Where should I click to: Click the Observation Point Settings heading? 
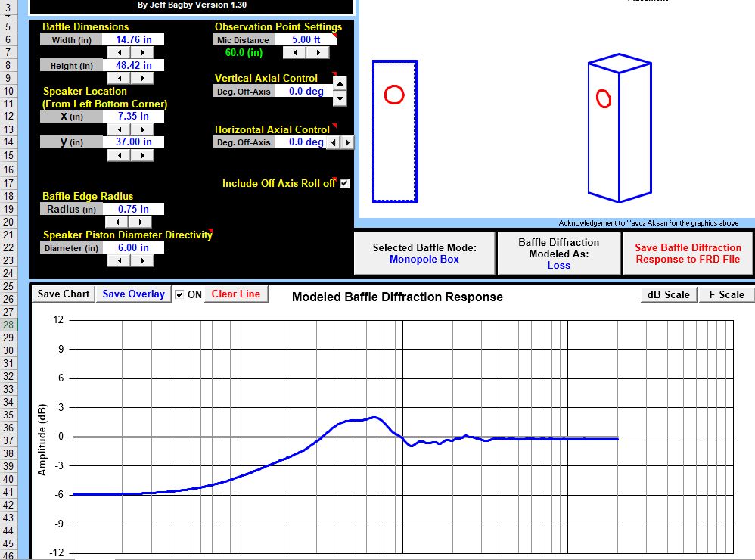(x=278, y=27)
